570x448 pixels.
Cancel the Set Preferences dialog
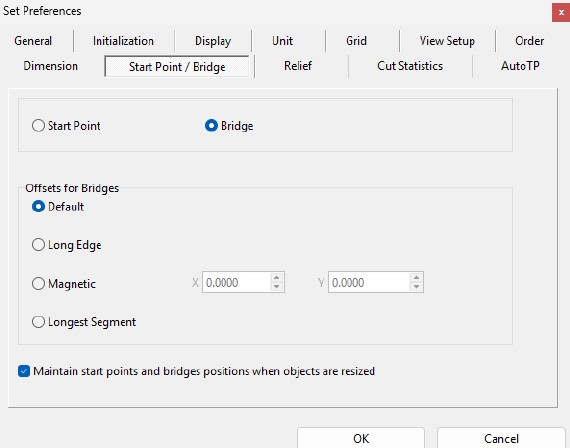(501, 438)
